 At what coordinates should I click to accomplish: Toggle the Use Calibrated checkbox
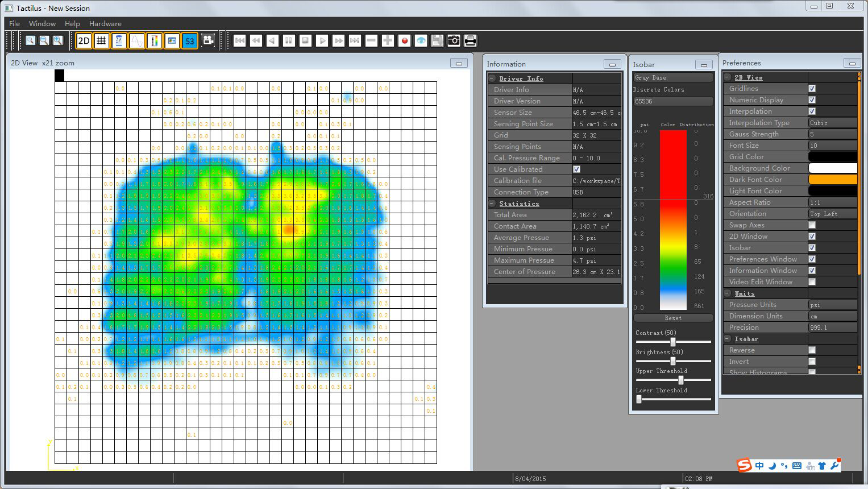click(576, 169)
